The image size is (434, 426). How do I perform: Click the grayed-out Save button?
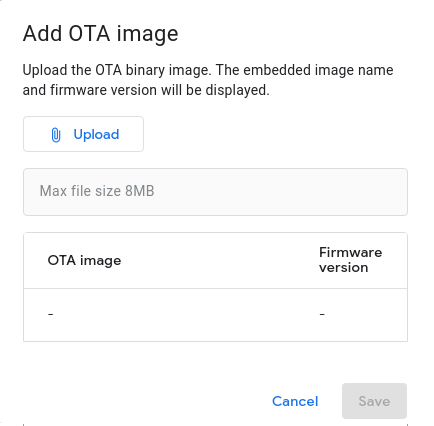[x=374, y=401]
